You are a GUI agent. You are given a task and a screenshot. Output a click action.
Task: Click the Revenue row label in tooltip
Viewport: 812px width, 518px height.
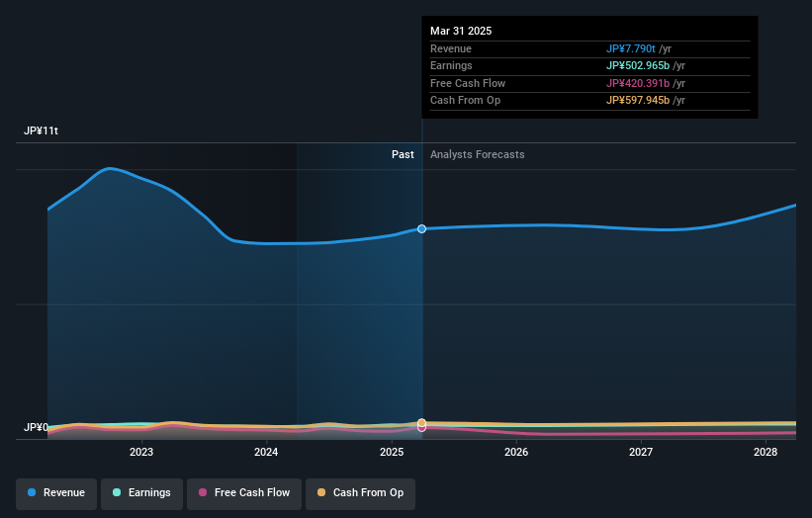coord(451,48)
